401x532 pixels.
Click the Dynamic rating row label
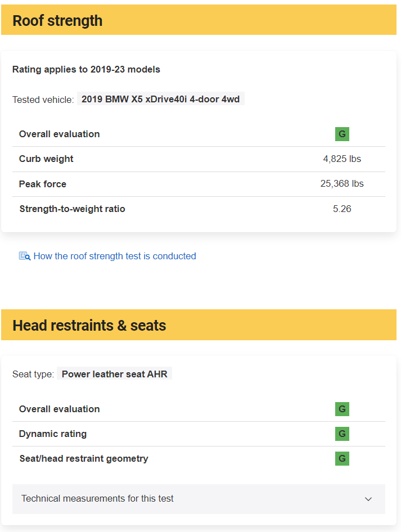tap(53, 434)
